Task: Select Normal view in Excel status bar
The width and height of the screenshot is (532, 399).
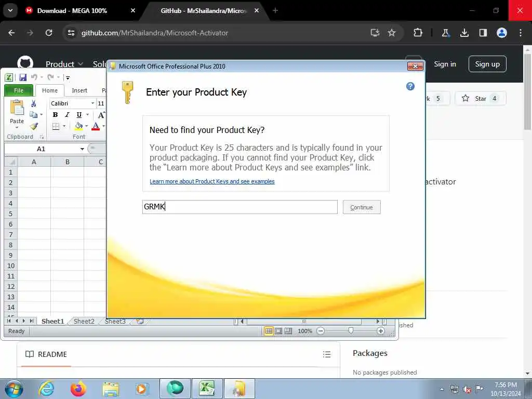Action: point(269,331)
